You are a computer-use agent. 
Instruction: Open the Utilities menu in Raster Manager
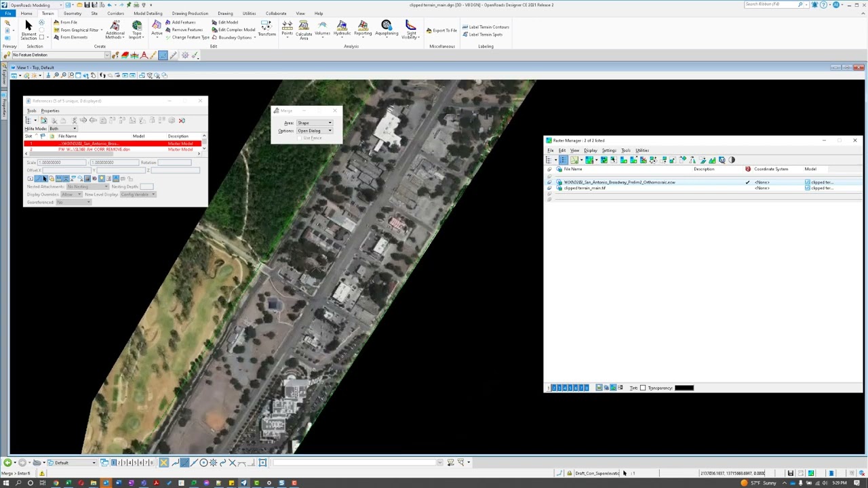click(642, 150)
